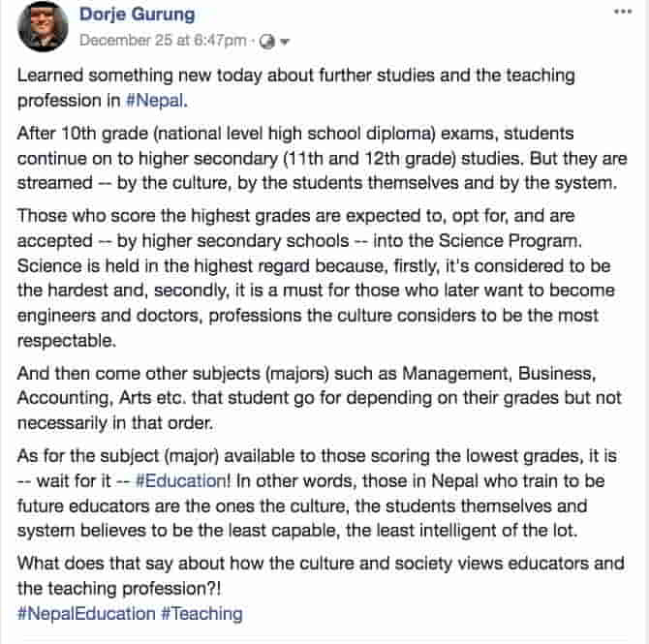Open Dorje Gurung's profile picture

pyautogui.click(x=43, y=26)
